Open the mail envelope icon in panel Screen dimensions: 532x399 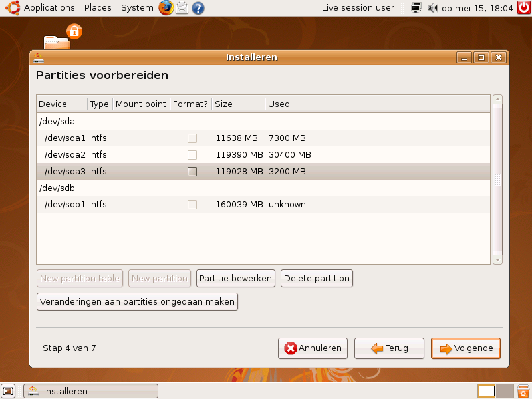point(182,8)
